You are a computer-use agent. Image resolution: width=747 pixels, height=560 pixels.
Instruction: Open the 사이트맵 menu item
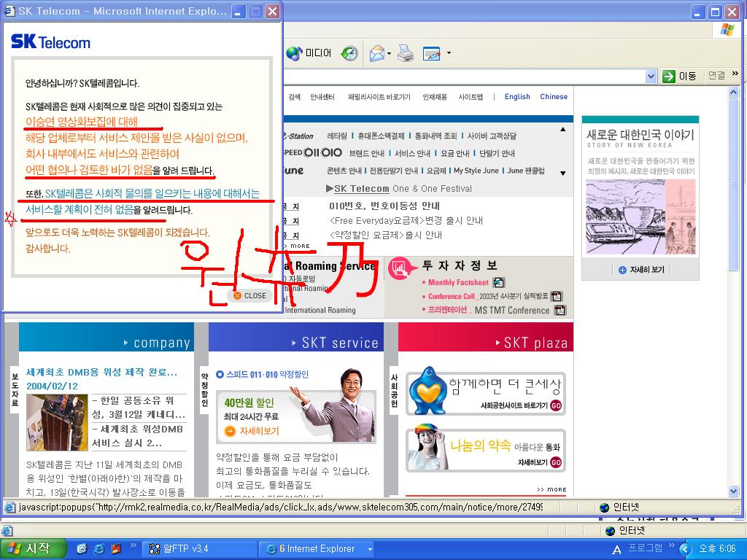[471, 97]
